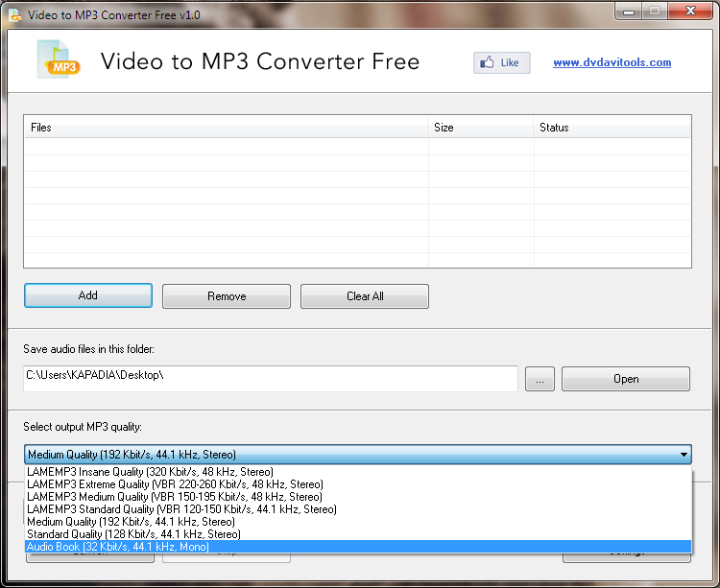The image size is (720, 588).
Task: Click the Remove button
Action: click(x=227, y=296)
